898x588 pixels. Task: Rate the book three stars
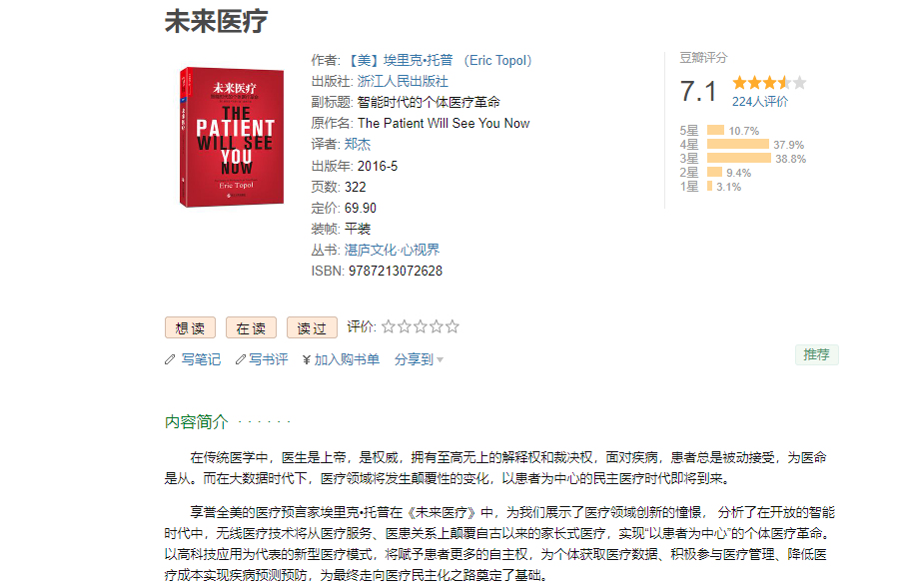coord(421,326)
